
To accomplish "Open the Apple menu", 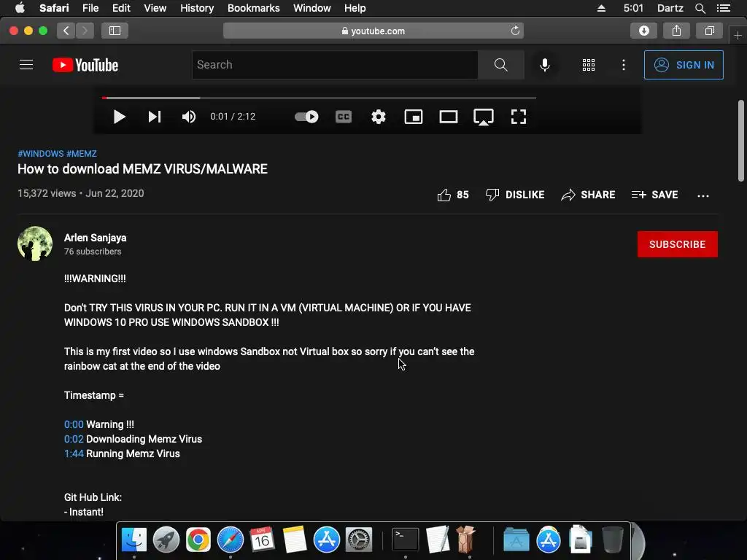I will pos(20,8).
